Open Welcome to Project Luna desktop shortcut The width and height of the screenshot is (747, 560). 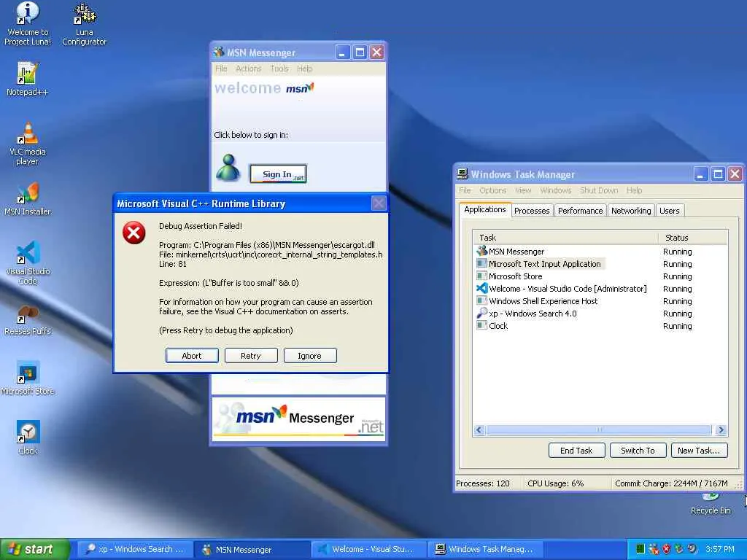[x=28, y=24]
